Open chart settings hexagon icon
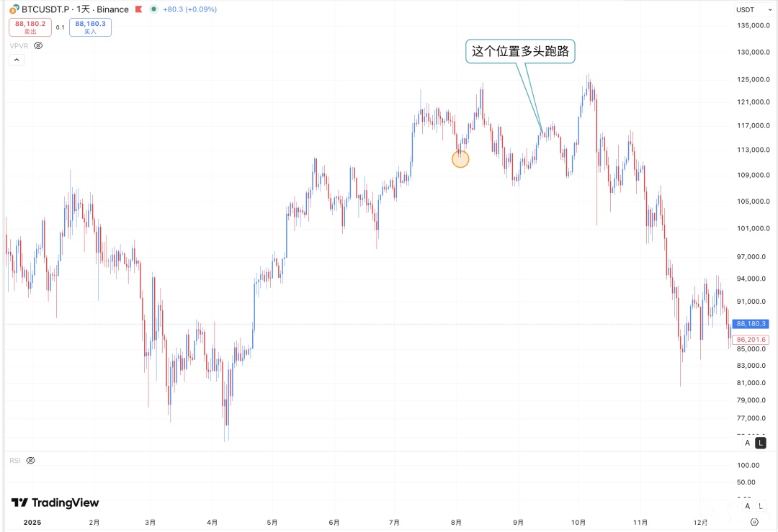Image resolution: width=778 pixels, height=532 pixels. point(754,522)
